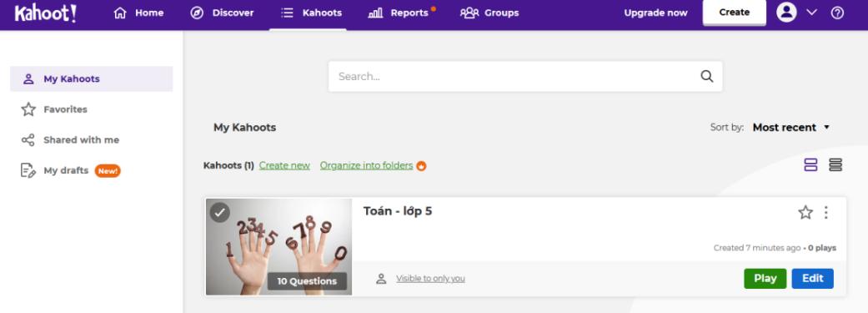Focus the Search input field

click(524, 77)
